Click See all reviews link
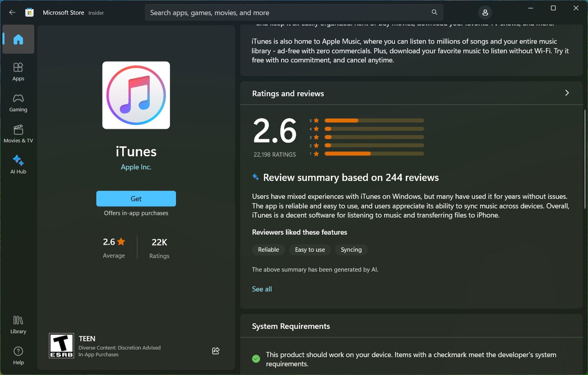Image resolution: width=588 pixels, height=375 pixels. (262, 289)
